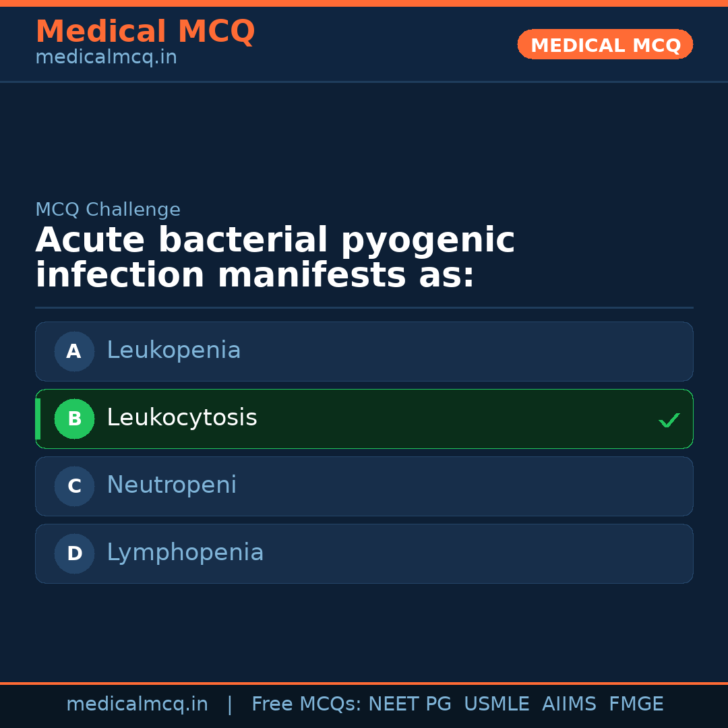Pick the Neutropeni answer text
Screen dimensions: 728x728
tap(171, 485)
